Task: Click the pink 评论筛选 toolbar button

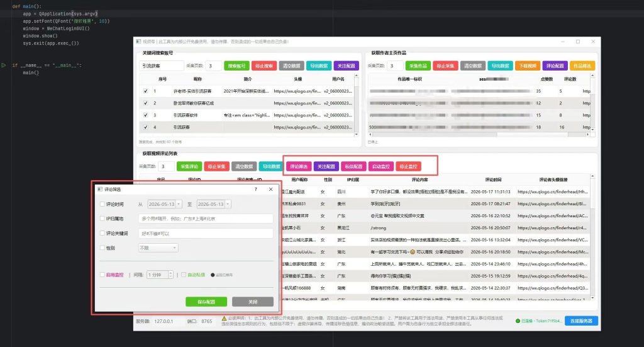Action: click(x=299, y=166)
